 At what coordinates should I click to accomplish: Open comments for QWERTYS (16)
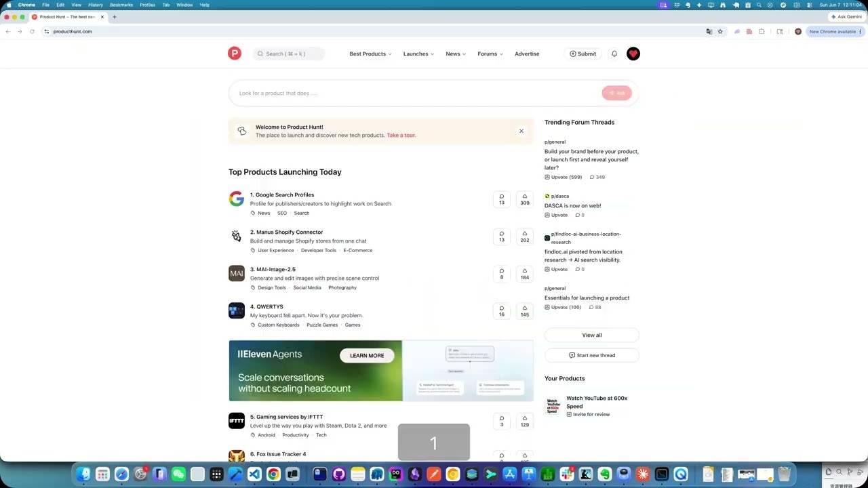point(502,311)
